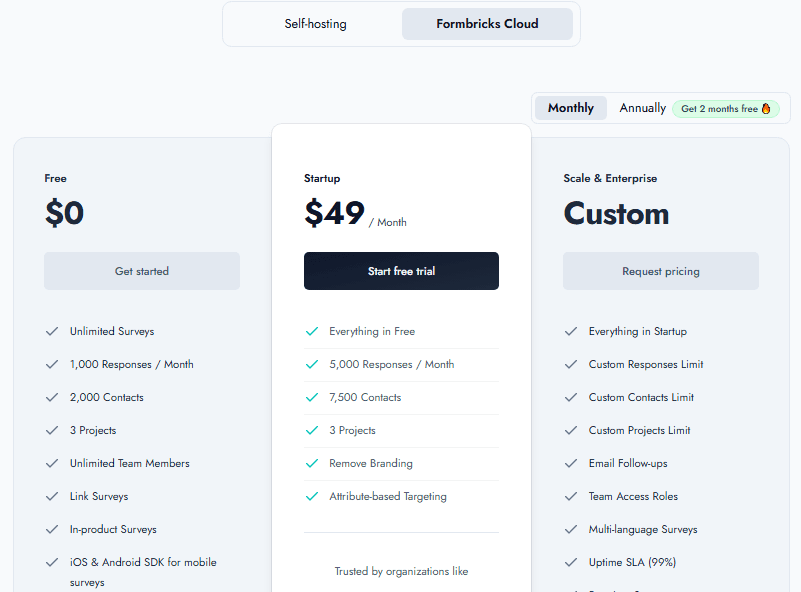This screenshot has height=592, width=801.
Task: Click the green check next to Remove Branding
Action: tap(311, 463)
